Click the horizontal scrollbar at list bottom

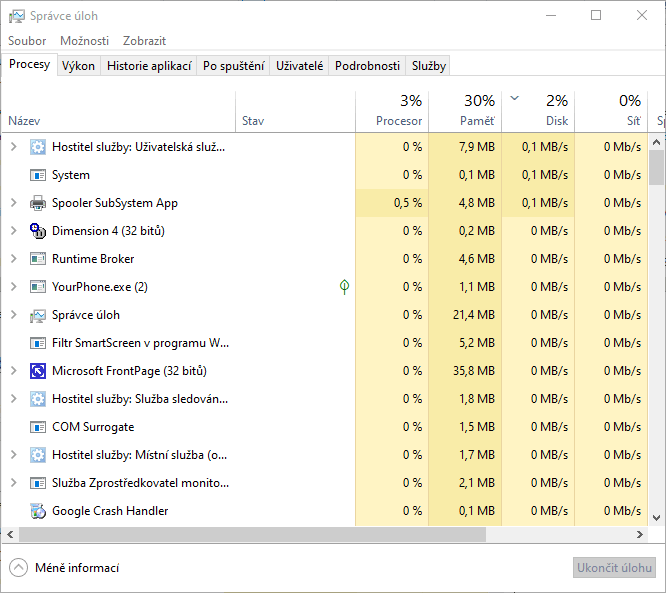pyautogui.click(x=300, y=535)
